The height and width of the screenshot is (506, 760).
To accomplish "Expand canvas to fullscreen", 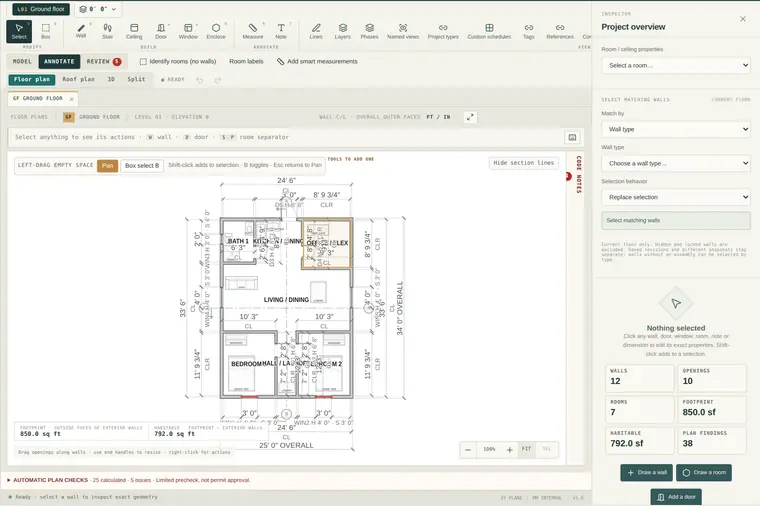I will pos(470,117).
